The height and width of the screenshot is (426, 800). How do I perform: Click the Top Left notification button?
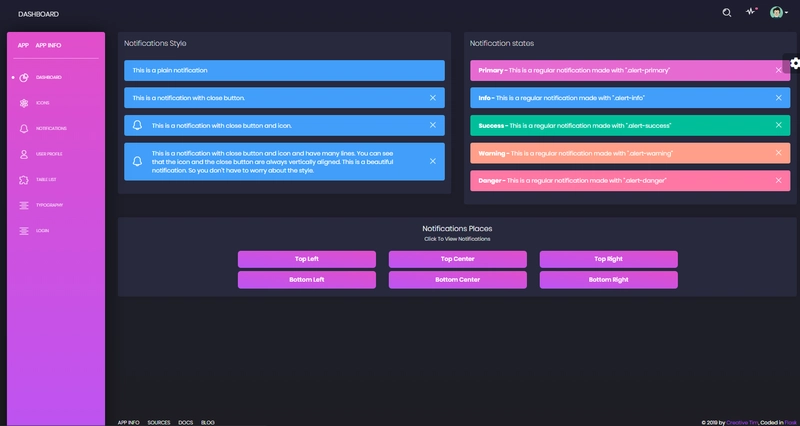[307, 259]
